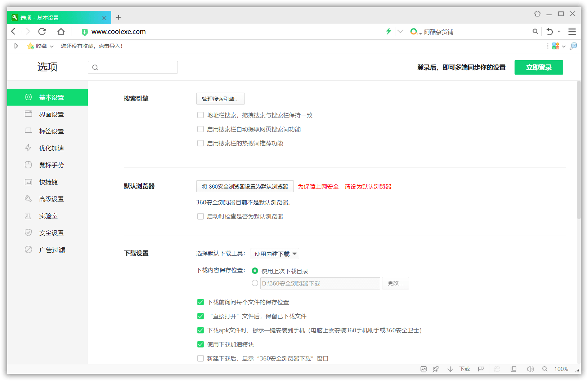Open the skin change shirt icon

537,14
